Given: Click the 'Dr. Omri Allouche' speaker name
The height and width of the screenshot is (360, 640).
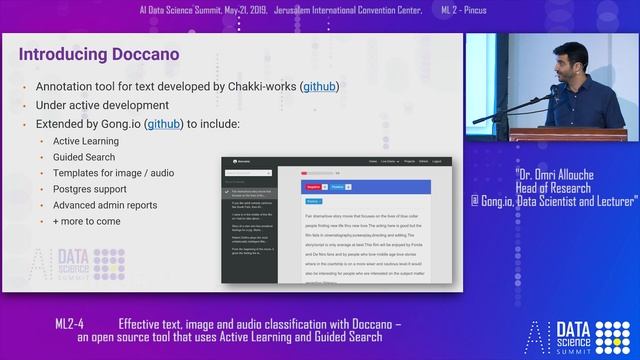Looking at the screenshot, I should tap(556, 175).
